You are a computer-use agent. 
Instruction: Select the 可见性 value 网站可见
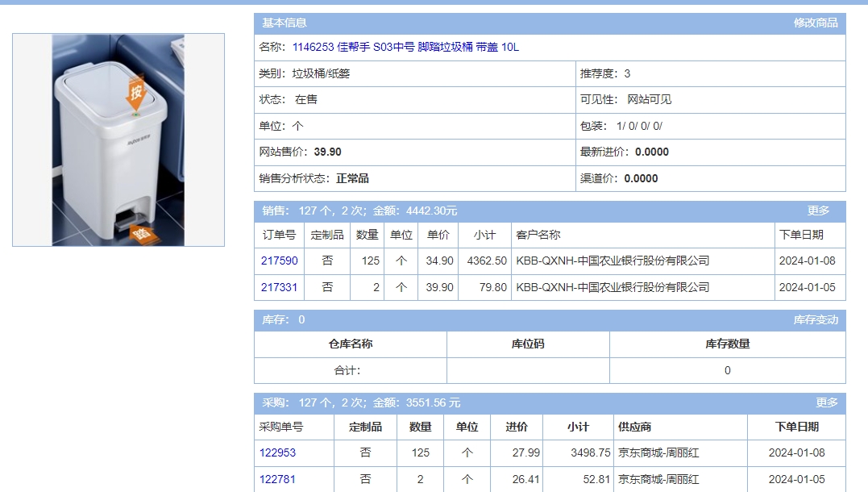(650, 100)
